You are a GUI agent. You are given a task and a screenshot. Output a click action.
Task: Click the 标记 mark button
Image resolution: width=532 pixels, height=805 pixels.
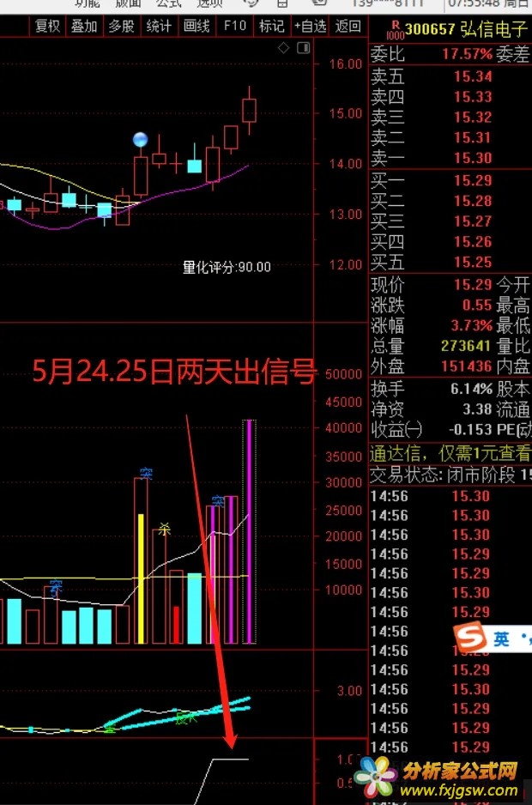click(x=272, y=26)
